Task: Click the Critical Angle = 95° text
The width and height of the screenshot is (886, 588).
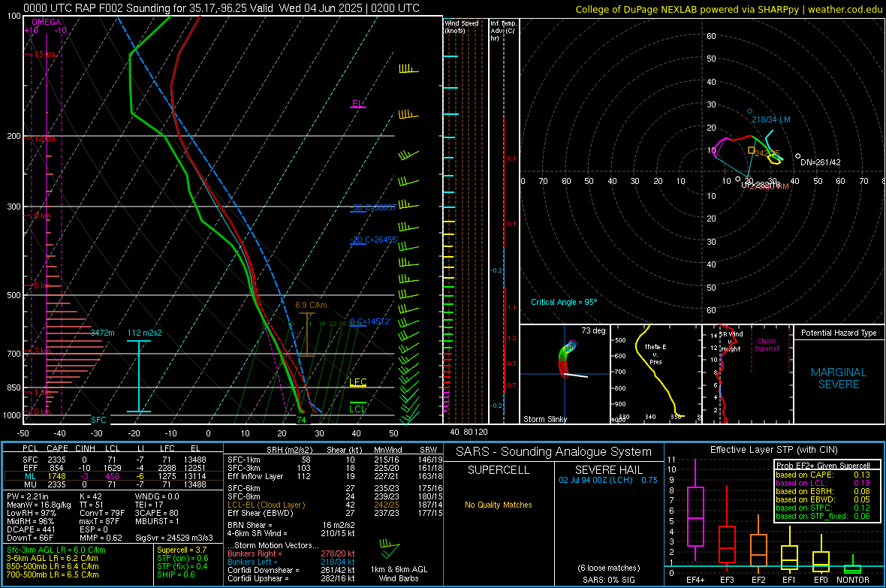Action: [564, 302]
